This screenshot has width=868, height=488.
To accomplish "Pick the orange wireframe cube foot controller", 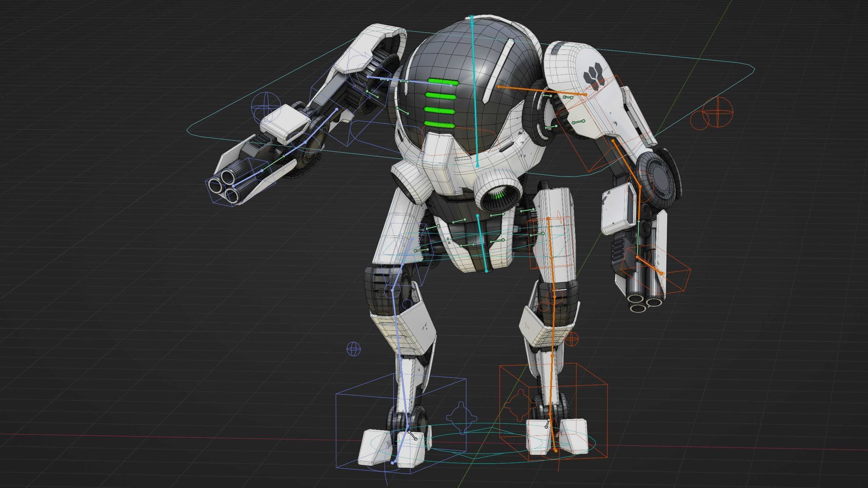I will pos(553,412).
